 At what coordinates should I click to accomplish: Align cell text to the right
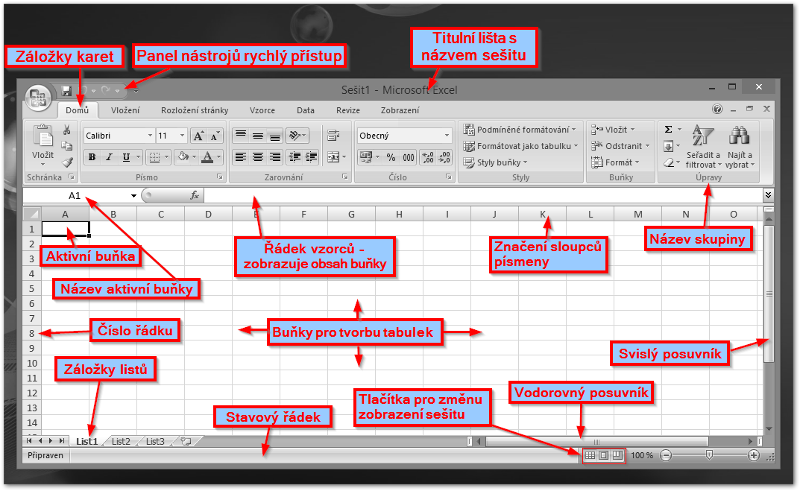coord(275,157)
